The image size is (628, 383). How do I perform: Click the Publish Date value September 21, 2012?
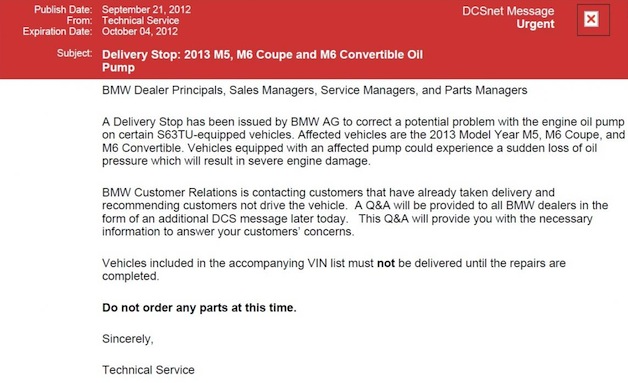[146, 10]
